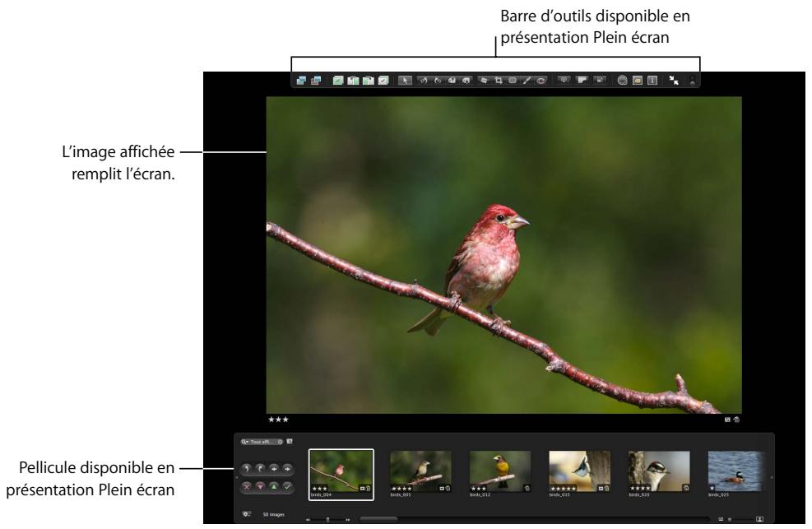Open the Query HUD button beside search
Viewport: 812px width, 529px height.
coord(290,442)
